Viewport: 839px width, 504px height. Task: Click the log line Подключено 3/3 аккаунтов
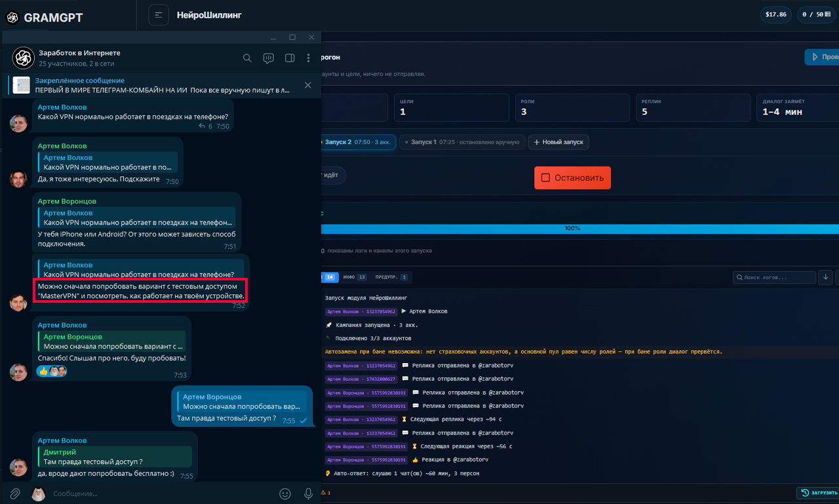[x=368, y=338]
